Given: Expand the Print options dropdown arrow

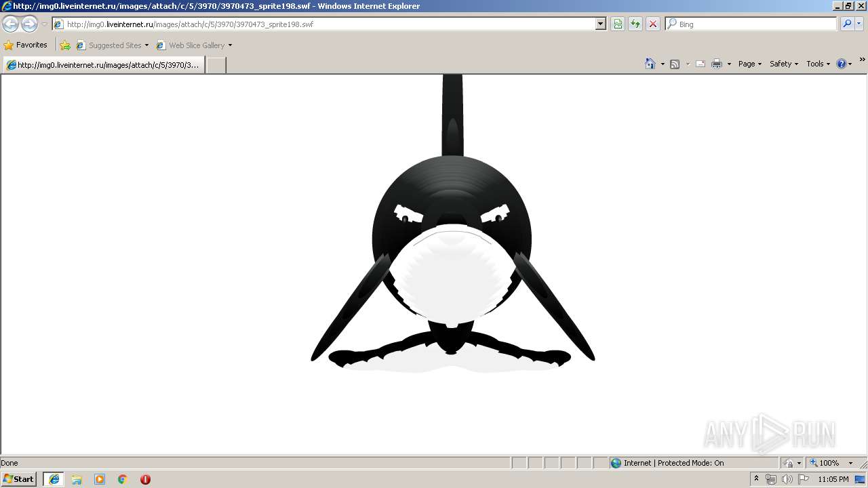Looking at the screenshot, I should [729, 64].
